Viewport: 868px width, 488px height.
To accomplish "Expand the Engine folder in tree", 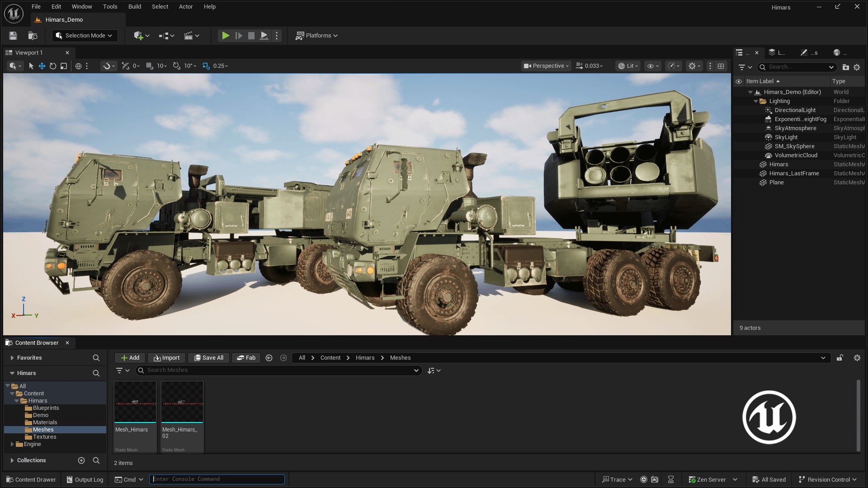I will (x=12, y=444).
